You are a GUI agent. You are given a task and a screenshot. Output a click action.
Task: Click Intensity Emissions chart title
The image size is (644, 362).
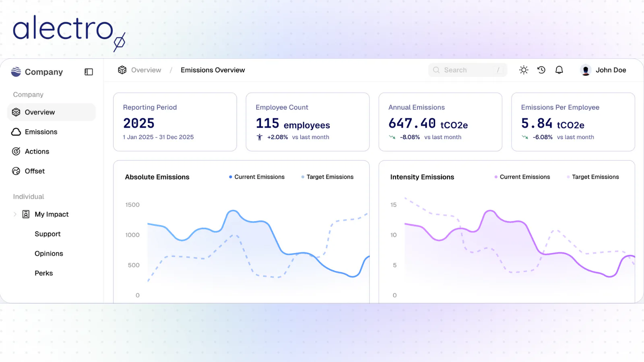pyautogui.click(x=422, y=177)
